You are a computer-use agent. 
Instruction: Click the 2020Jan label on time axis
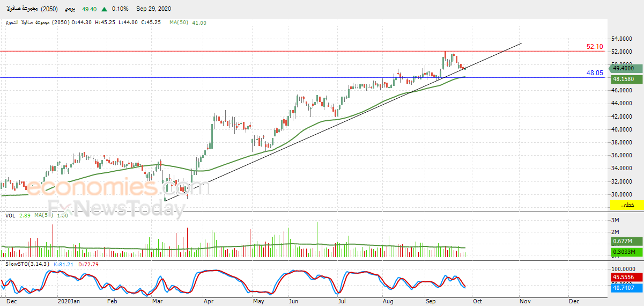point(69,302)
